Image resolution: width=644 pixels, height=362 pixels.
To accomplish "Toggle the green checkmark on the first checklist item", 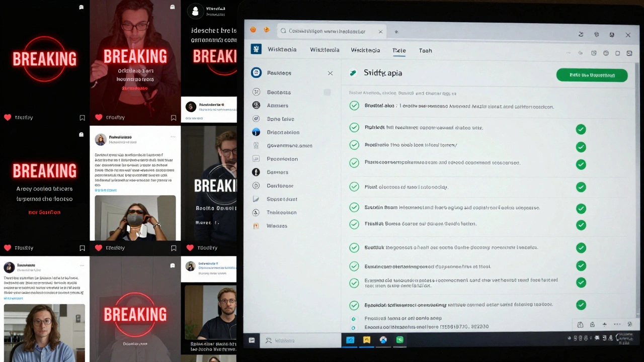I will point(354,106).
